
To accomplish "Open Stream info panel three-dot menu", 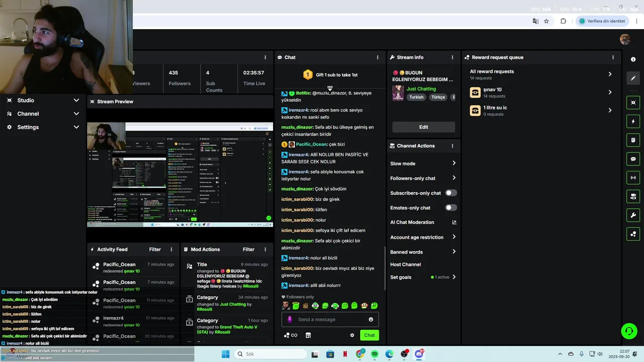I will pyautogui.click(x=452, y=57).
